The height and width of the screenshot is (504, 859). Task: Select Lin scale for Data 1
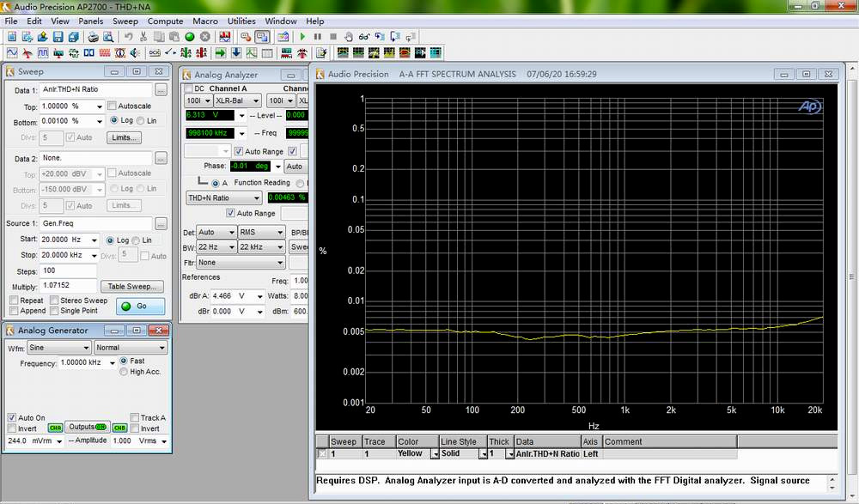pyautogui.click(x=140, y=120)
